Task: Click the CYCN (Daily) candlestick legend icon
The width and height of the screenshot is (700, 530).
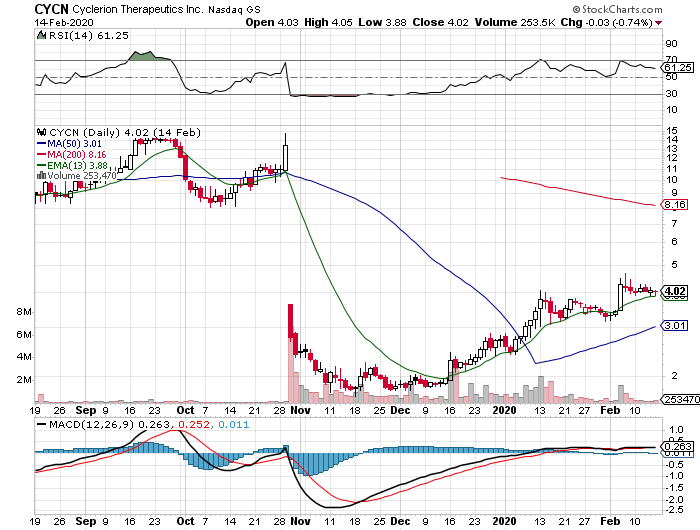Action: coord(40,131)
